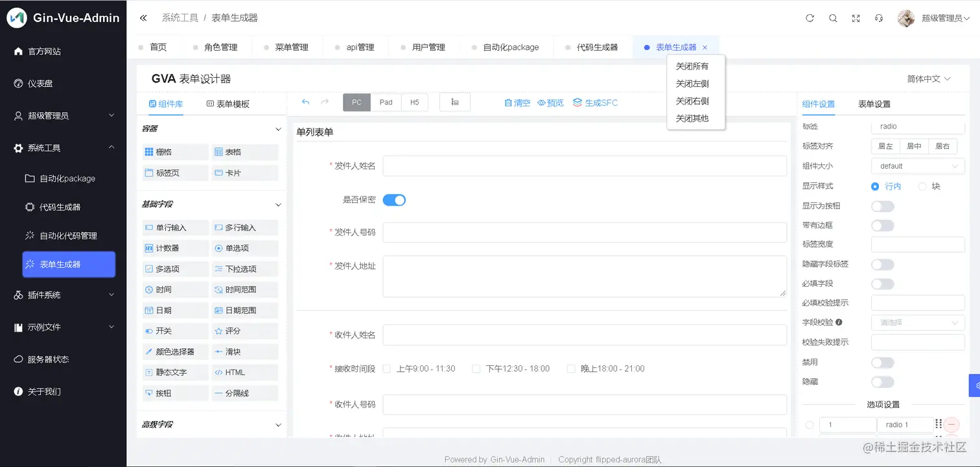980x467 pixels.
Task: Click the refresh icon in top header
Action: click(x=810, y=18)
